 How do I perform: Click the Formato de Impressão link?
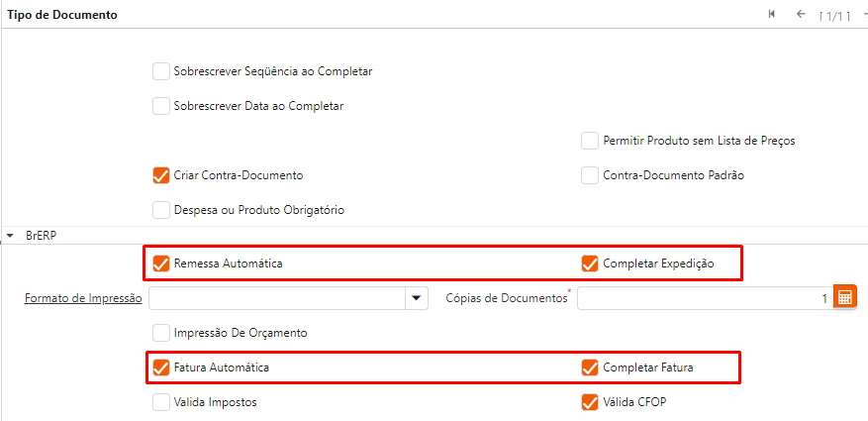[83, 297]
